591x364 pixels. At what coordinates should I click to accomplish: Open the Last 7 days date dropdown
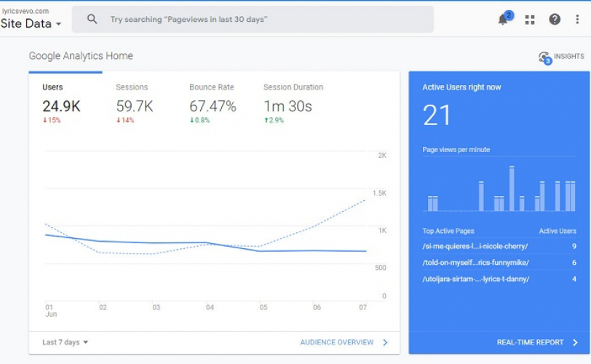pos(65,342)
